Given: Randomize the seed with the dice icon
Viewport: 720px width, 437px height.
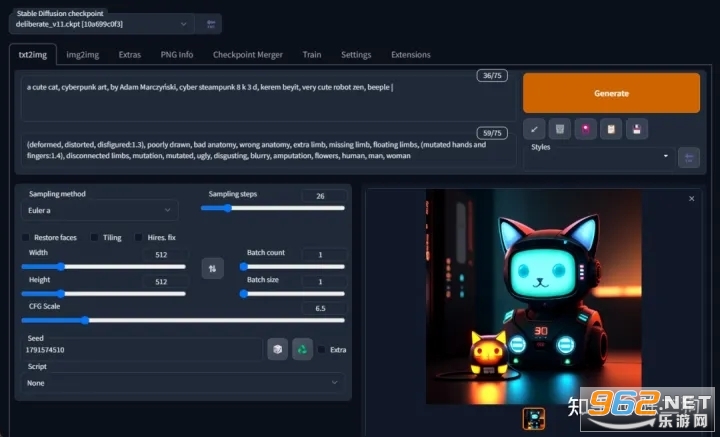Looking at the screenshot, I should click(277, 349).
